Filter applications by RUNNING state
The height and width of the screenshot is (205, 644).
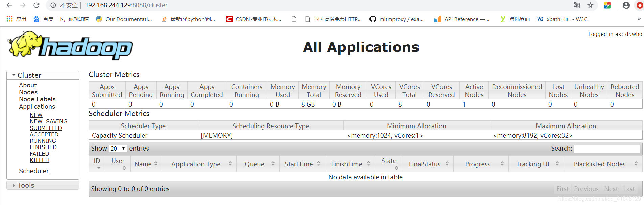click(43, 141)
